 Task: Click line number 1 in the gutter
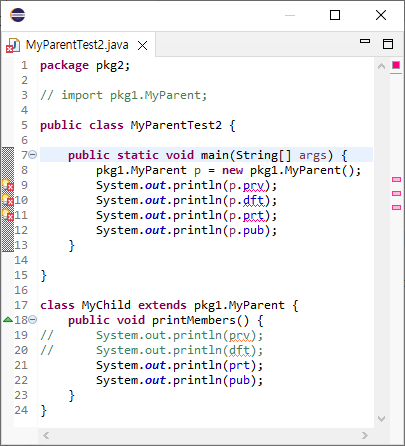click(24, 65)
